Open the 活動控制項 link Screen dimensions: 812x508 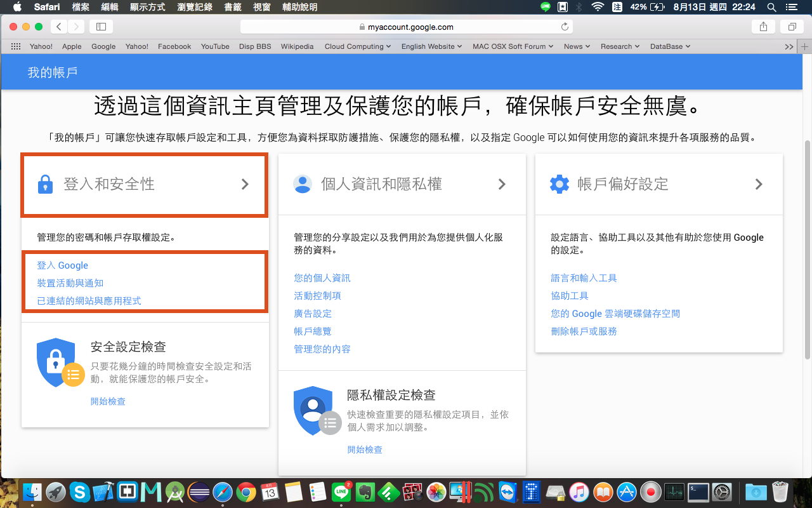coord(317,296)
